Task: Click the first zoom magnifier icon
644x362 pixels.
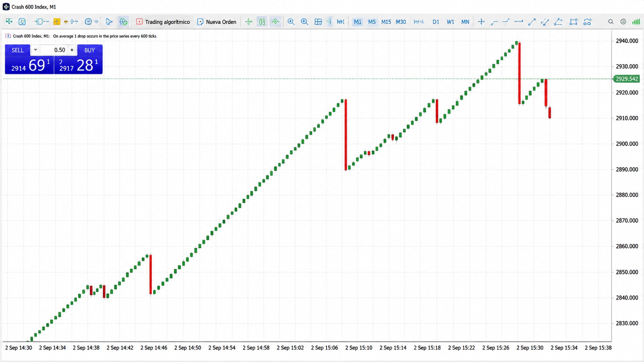Action: [291, 22]
